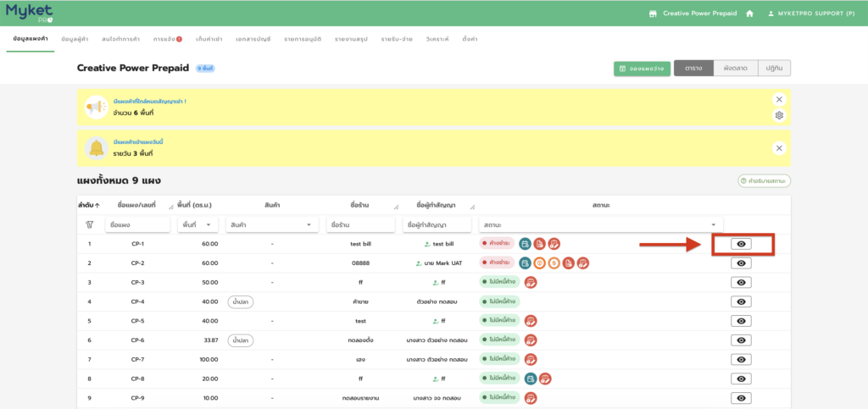Click first status icon in CP-2 row
The height and width of the screenshot is (409, 868).
526,263
